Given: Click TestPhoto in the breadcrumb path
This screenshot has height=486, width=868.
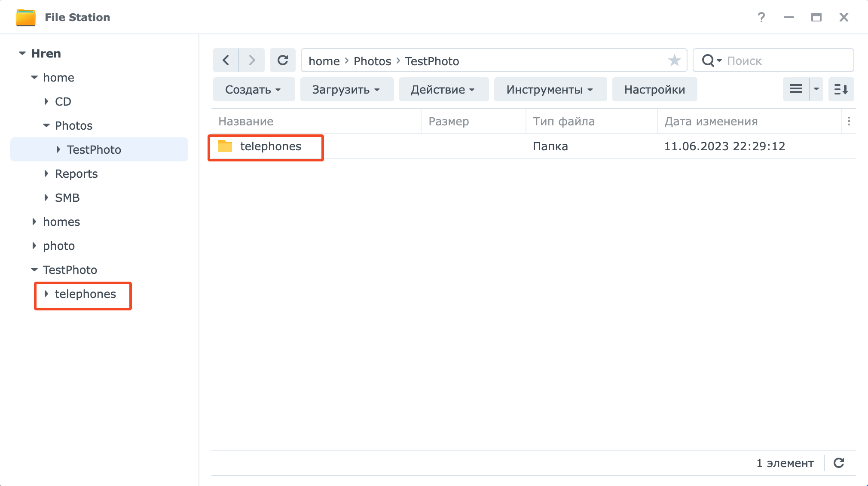Looking at the screenshot, I should (432, 61).
